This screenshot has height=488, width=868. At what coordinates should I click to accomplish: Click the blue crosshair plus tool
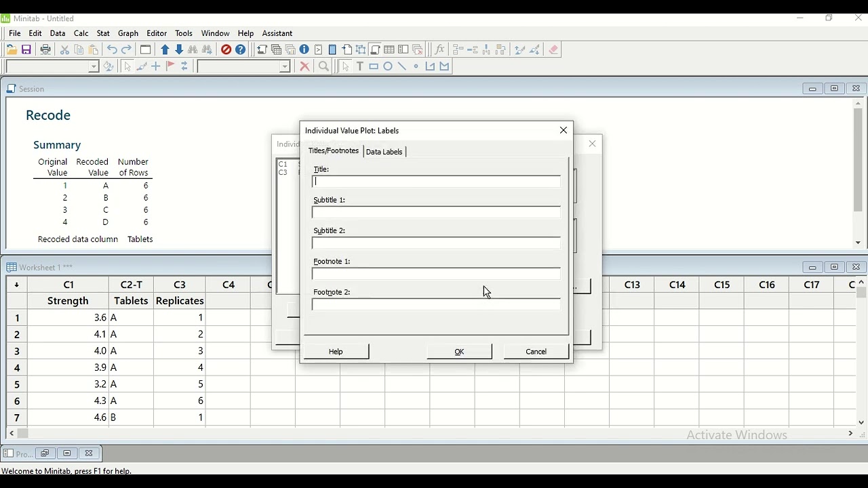156,66
